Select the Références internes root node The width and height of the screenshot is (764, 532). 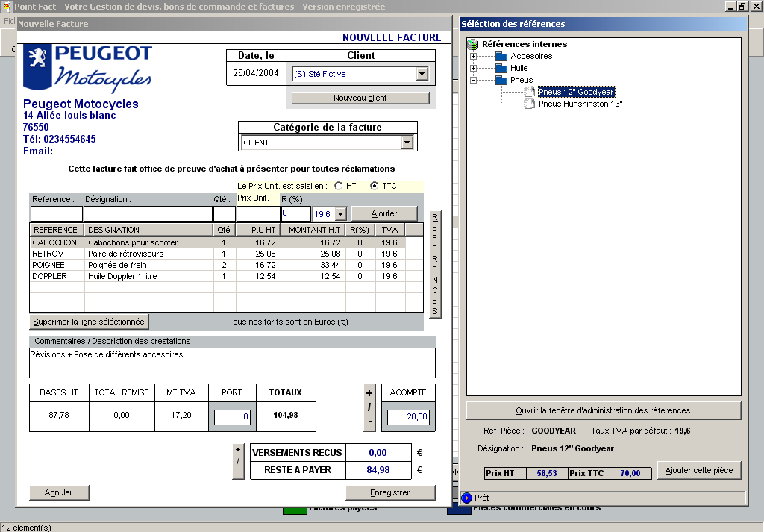pyautogui.click(x=525, y=44)
